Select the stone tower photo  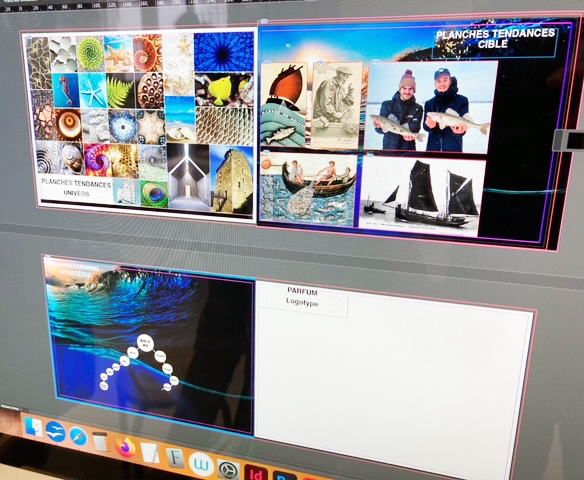[232, 180]
